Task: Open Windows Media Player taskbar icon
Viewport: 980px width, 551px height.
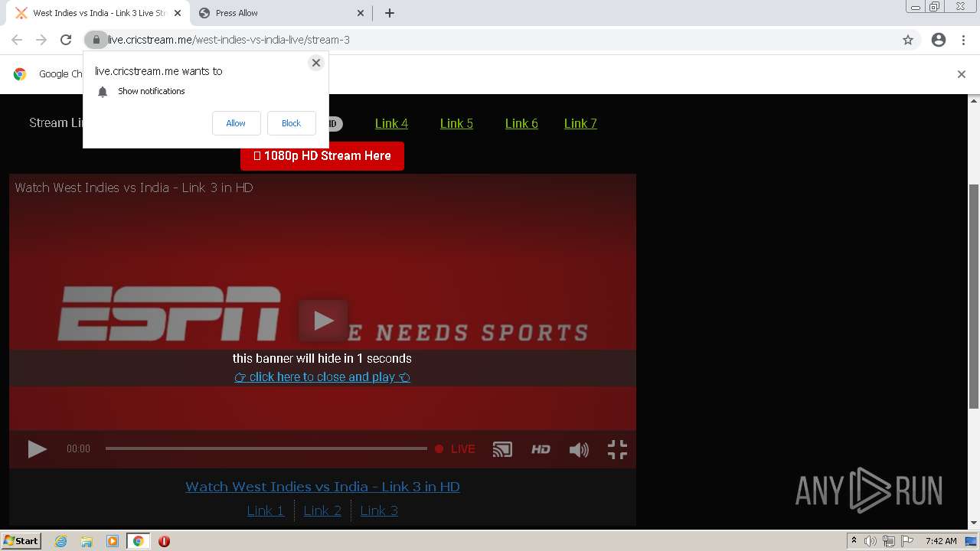Action: click(x=113, y=541)
